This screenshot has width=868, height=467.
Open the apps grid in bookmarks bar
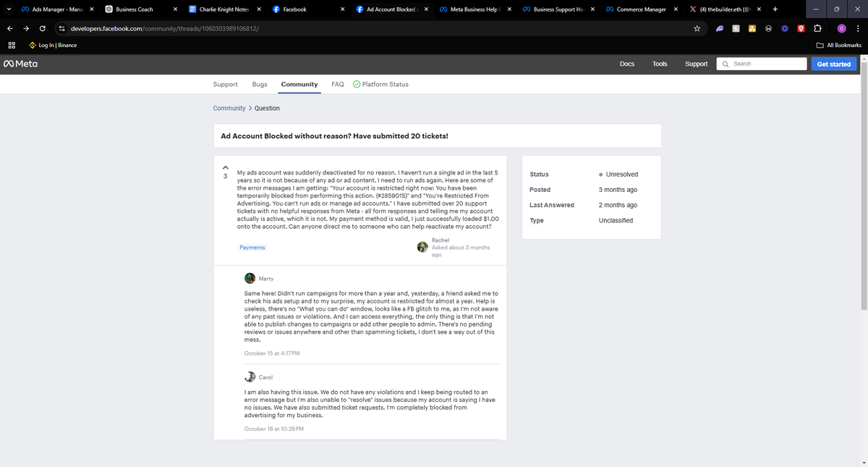12,45
